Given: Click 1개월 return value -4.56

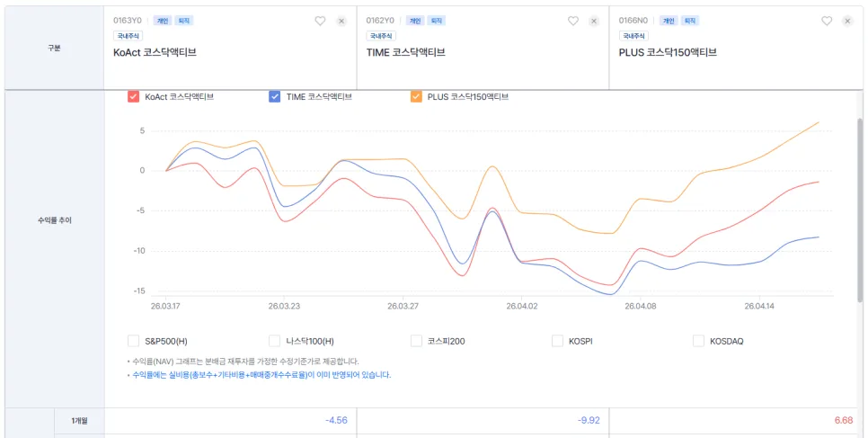Looking at the screenshot, I should 337,420.
